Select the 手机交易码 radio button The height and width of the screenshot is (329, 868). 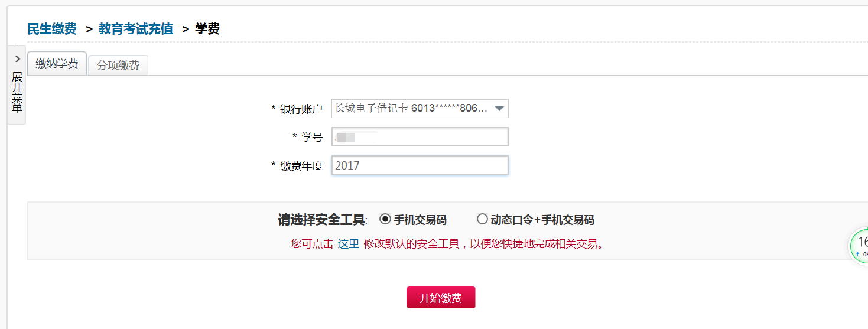[x=385, y=219]
